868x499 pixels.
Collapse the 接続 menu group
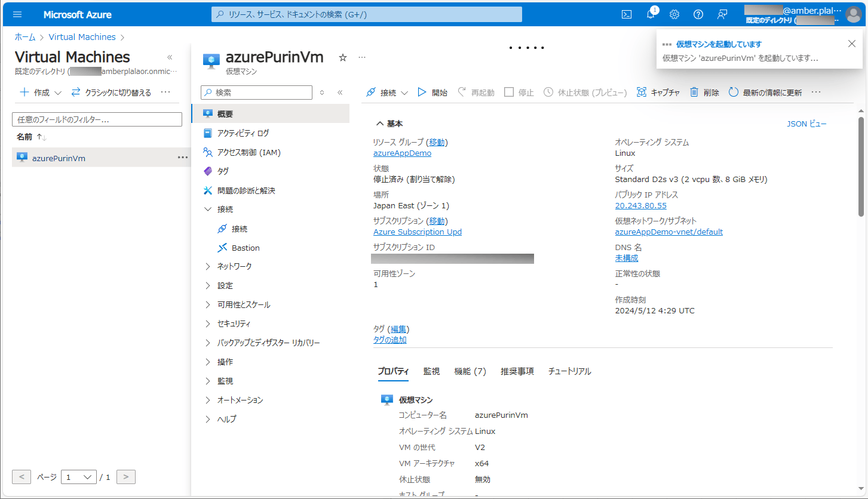pos(208,210)
